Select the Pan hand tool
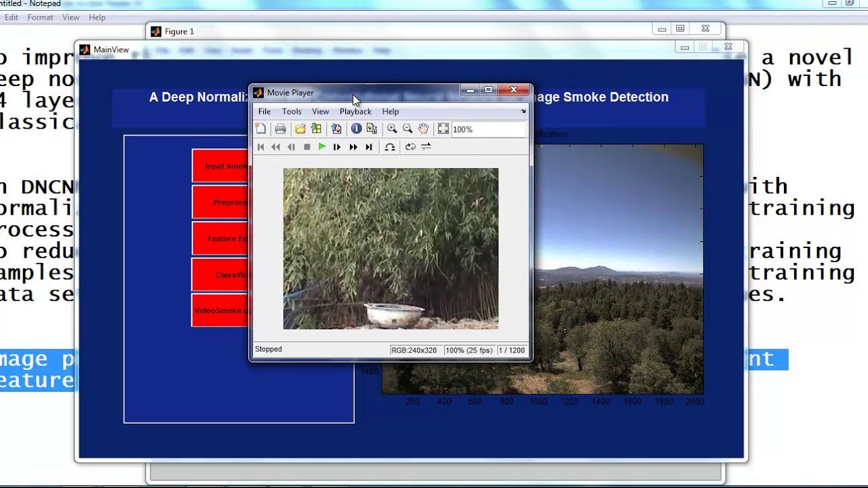 pyautogui.click(x=423, y=129)
